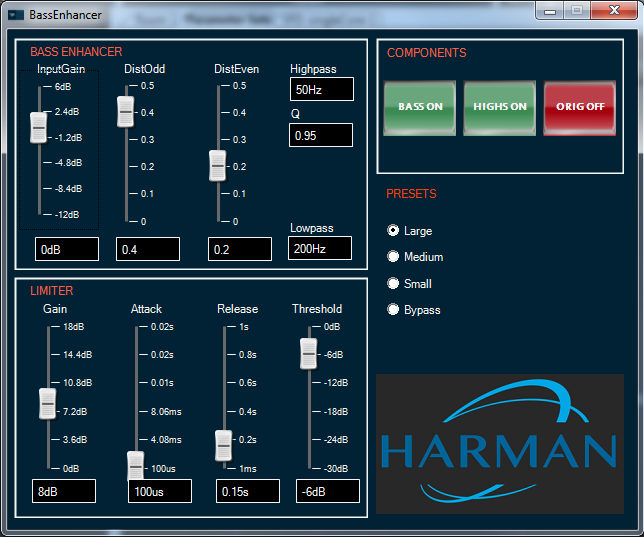Click the Threshold column label
The width and height of the screenshot is (644, 537).
click(317, 309)
